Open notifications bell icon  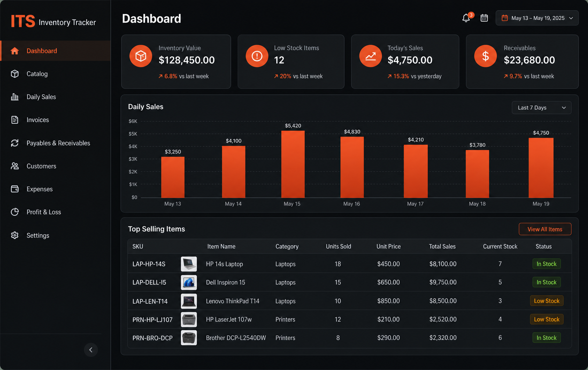tap(466, 18)
